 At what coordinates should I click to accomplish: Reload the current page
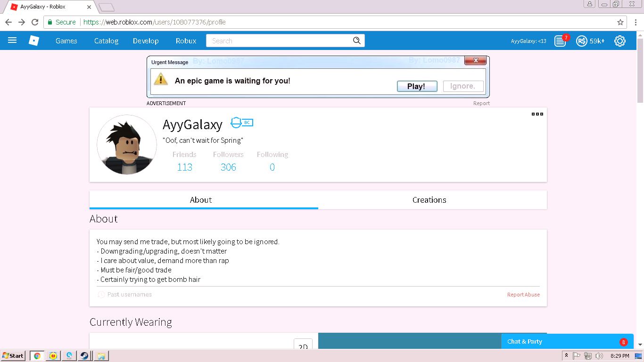[35, 22]
